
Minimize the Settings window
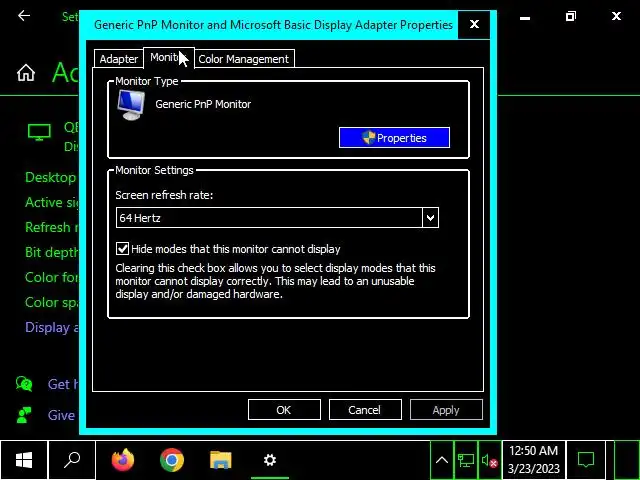(x=525, y=17)
